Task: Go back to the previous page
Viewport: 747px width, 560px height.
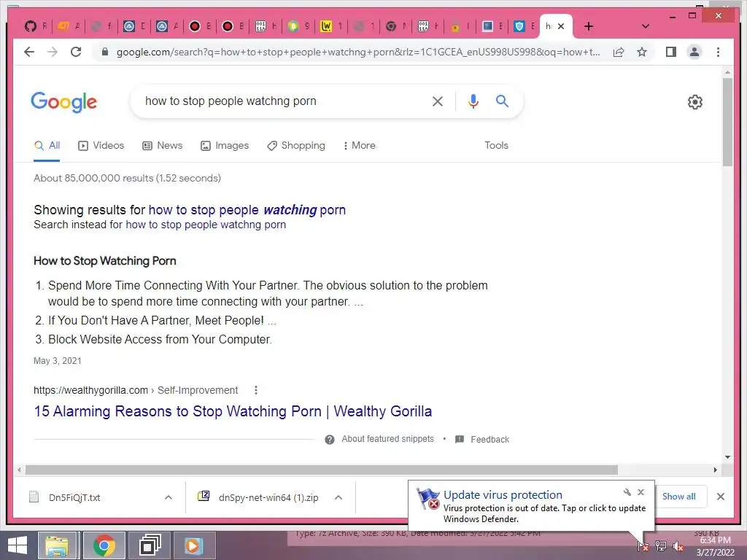Action: pos(29,52)
